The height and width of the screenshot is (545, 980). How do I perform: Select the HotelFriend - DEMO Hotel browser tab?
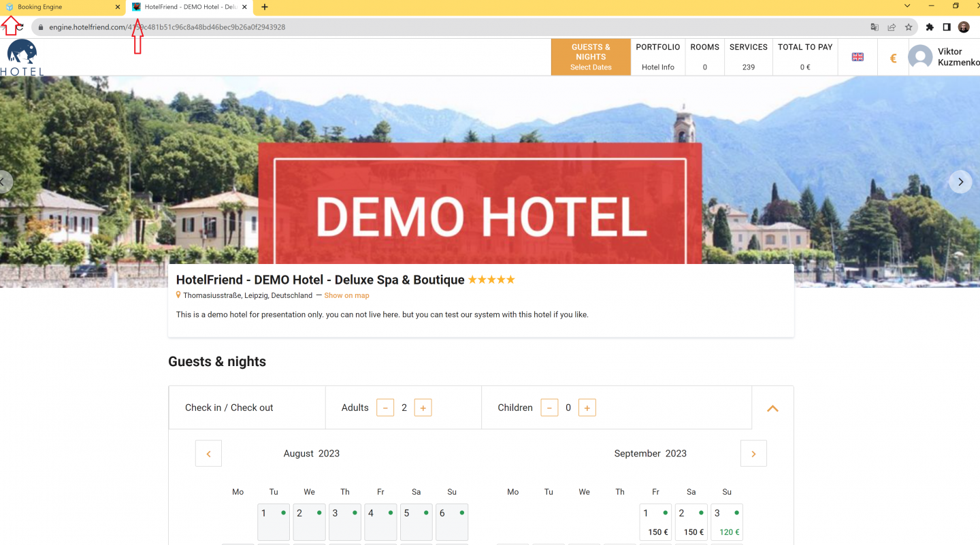pyautogui.click(x=189, y=7)
